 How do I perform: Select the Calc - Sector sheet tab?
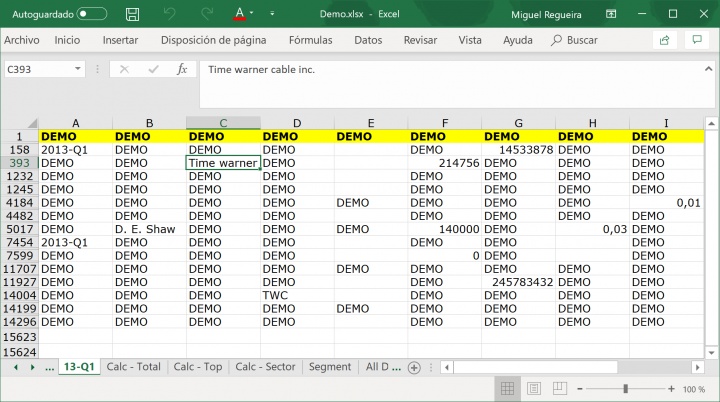(x=265, y=367)
